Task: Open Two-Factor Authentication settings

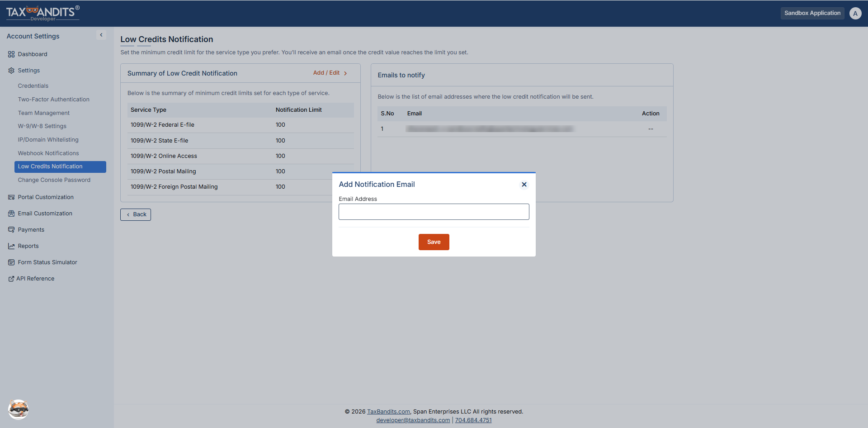Action: pos(53,100)
